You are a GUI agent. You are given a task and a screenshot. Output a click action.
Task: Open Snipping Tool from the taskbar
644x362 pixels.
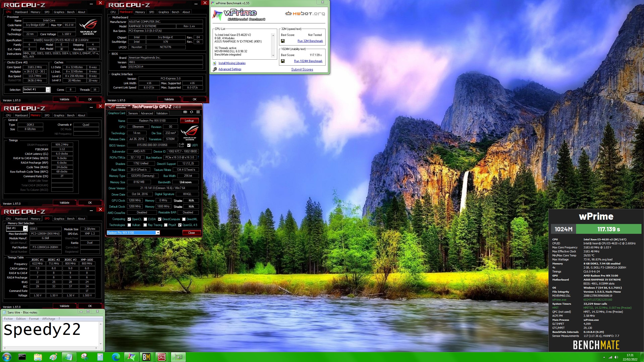coord(85,357)
